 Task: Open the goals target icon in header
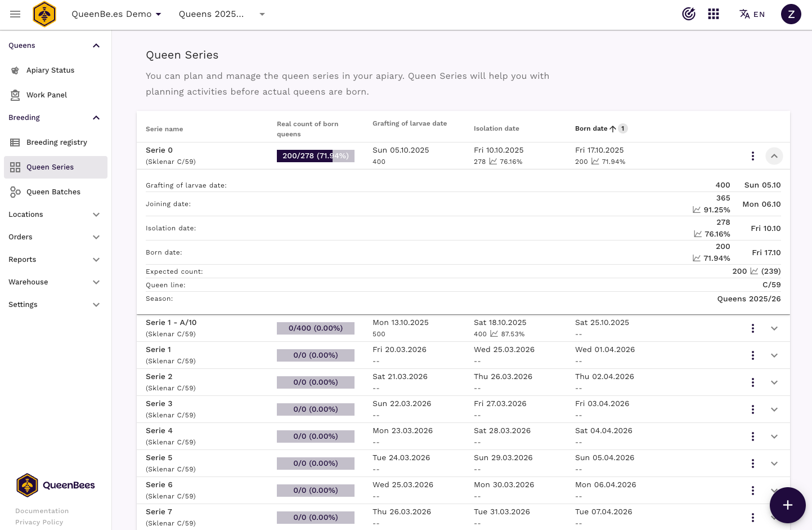click(689, 14)
